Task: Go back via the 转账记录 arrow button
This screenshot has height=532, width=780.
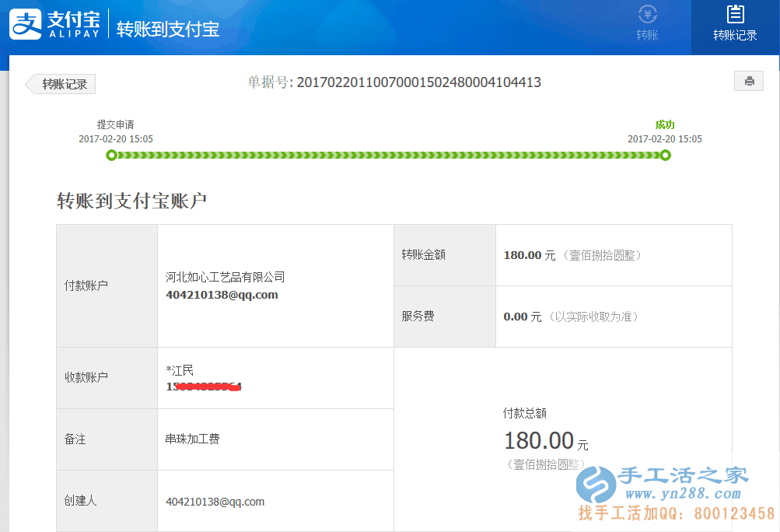Action: pos(61,84)
